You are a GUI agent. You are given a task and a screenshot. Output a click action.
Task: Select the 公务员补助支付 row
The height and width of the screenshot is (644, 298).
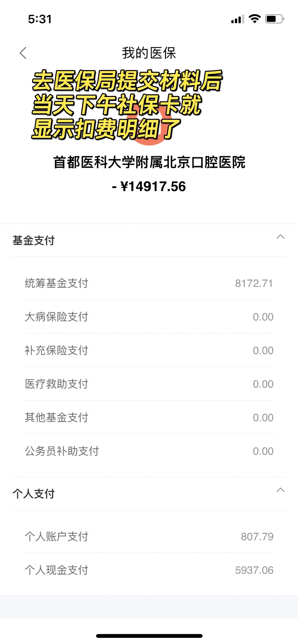[149, 451]
